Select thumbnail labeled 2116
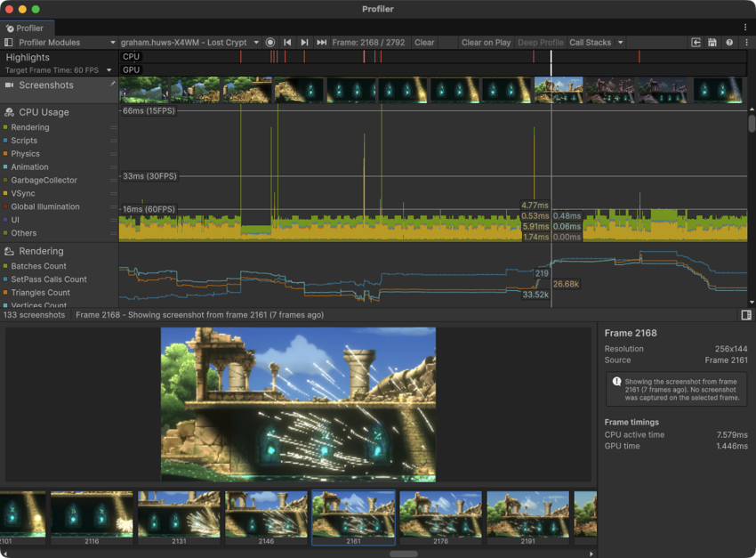Image resolution: width=756 pixels, height=558 pixels. click(92, 518)
